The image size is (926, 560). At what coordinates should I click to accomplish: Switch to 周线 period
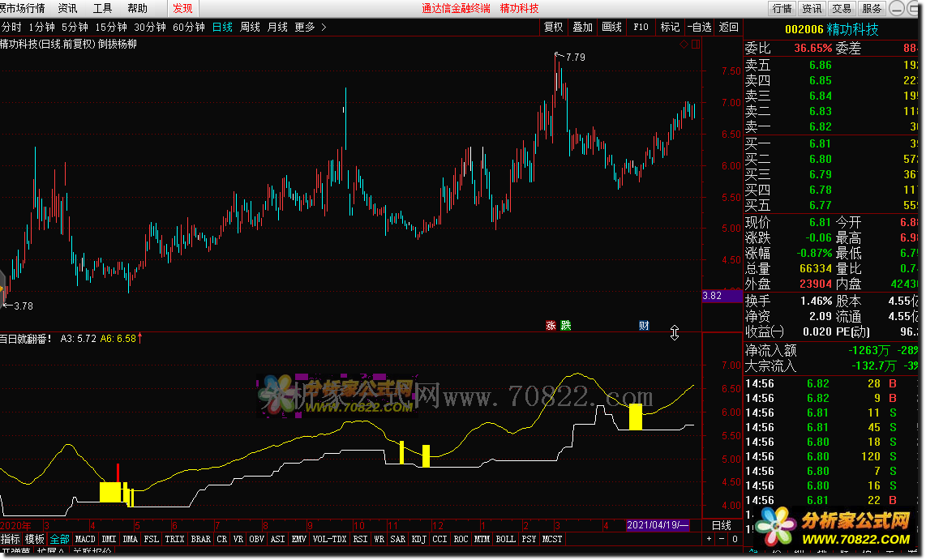(251, 27)
